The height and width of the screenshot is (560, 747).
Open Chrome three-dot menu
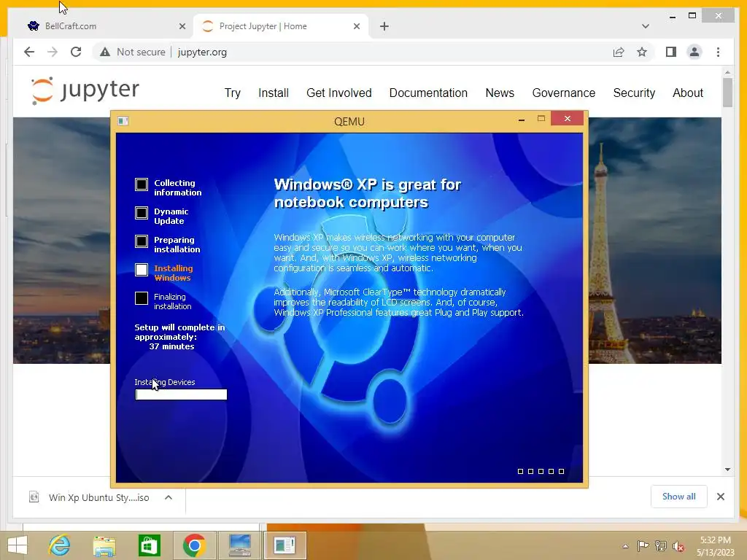click(718, 52)
